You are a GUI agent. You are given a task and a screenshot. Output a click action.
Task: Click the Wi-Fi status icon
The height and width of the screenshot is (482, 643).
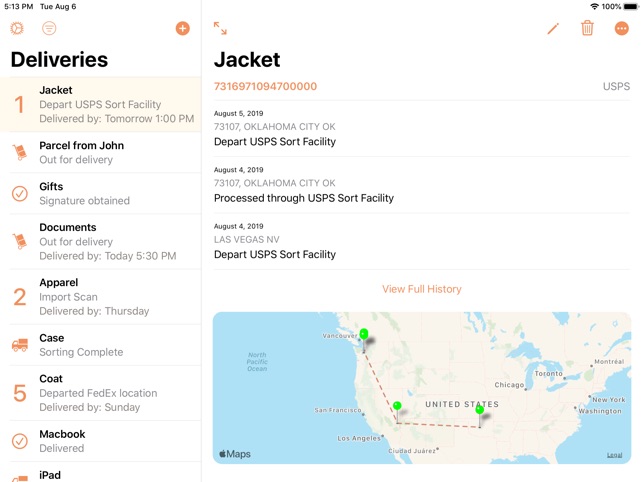tap(594, 7)
